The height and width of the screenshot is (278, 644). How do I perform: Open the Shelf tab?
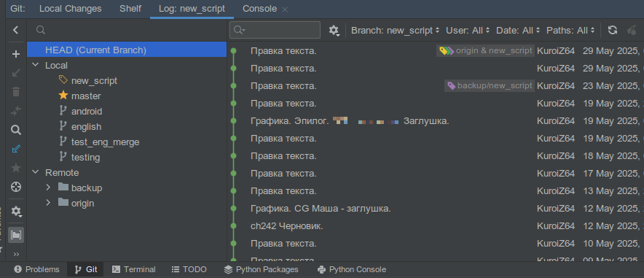(130, 9)
